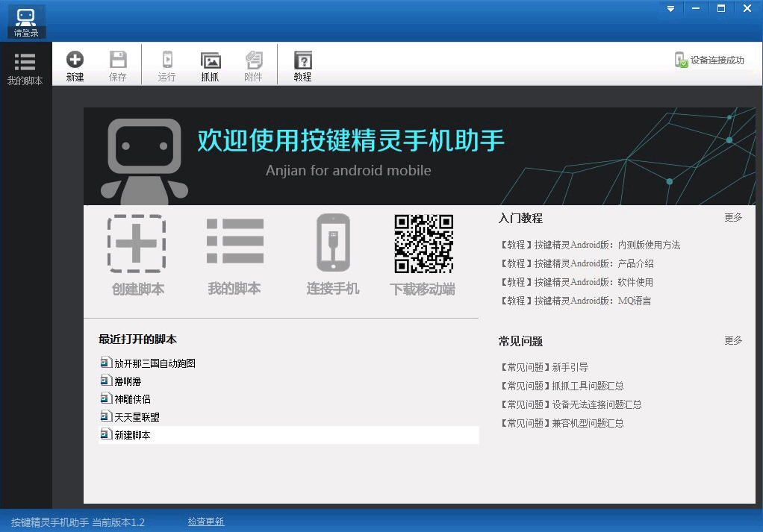Click 更多 beside 入门教程
The height and width of the screenshot is (532, 763).
tap(732, 217)
